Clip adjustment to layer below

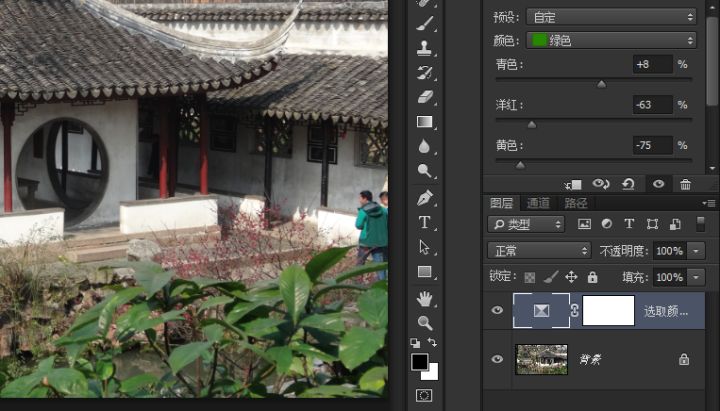click(573, 185)
